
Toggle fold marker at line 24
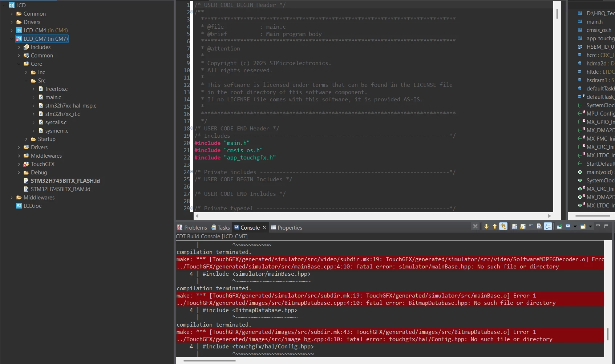pos(192,172)
